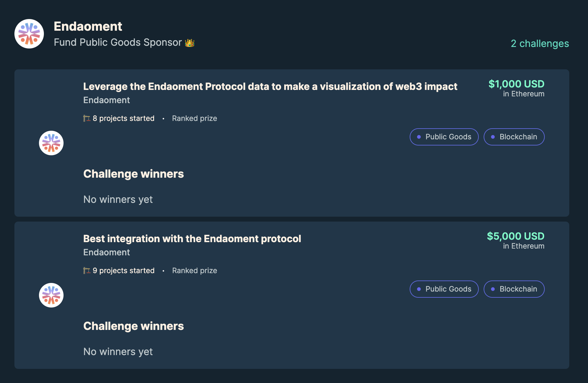Click the $1,000 USD prize amount
This screenshot has width=588, height=383.
(516, 84)
